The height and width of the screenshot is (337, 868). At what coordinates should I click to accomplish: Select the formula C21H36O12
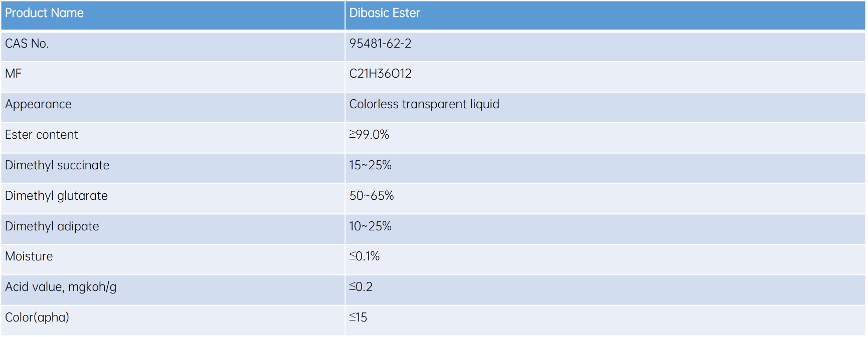380,74
